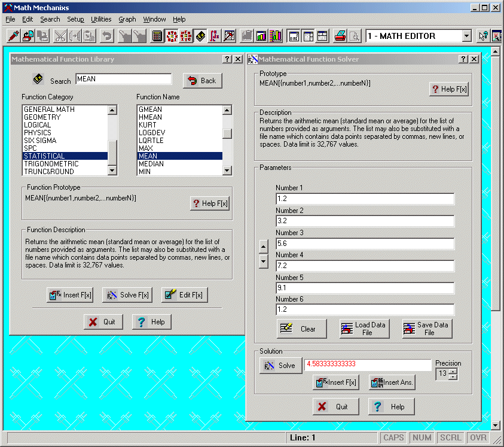Open the Graph menu
Screen dimensions: 504x447
pyautogui.click(x=127, y=19)
